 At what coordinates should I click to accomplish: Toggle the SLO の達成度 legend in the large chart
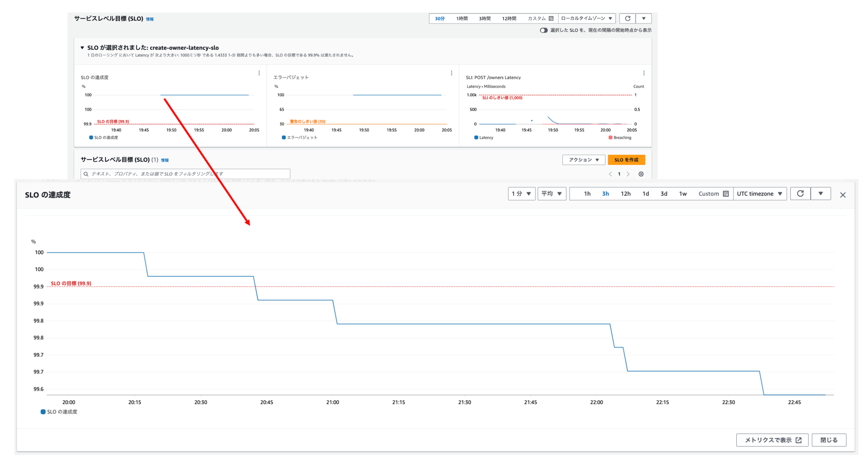coord(59,412)
